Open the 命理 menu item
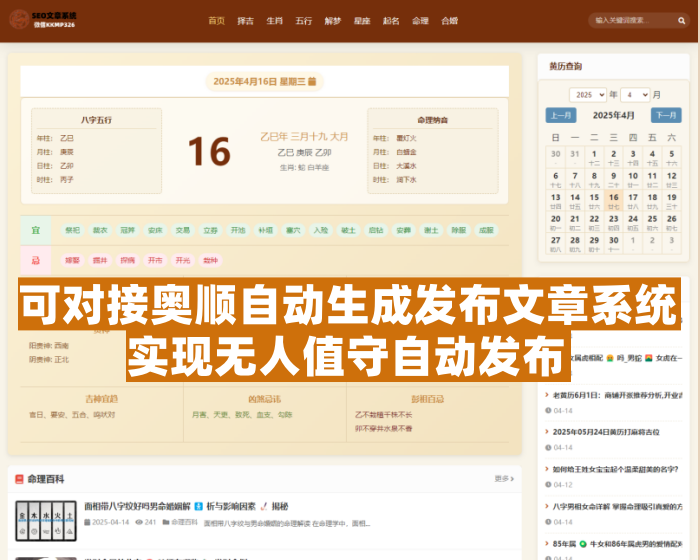This screenshot has height=560, width=700. 420,21
